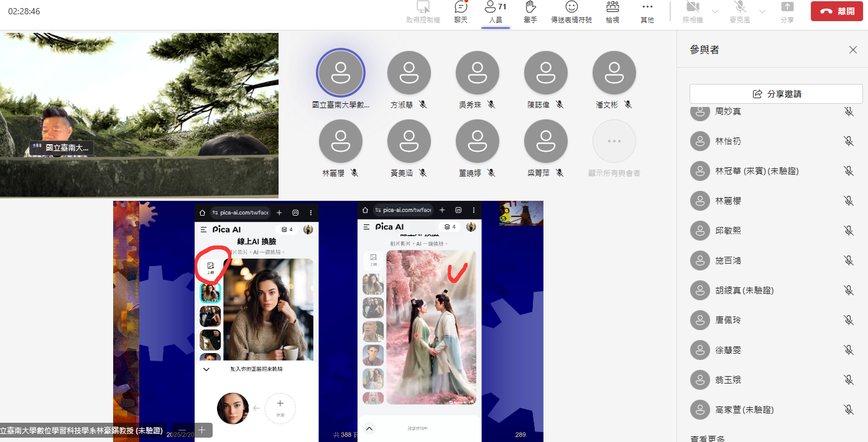Image resolution: width=868 pixels, height=442 pixels.
Task: Toggle the 照相機 camera button
Action: (693, 12)
